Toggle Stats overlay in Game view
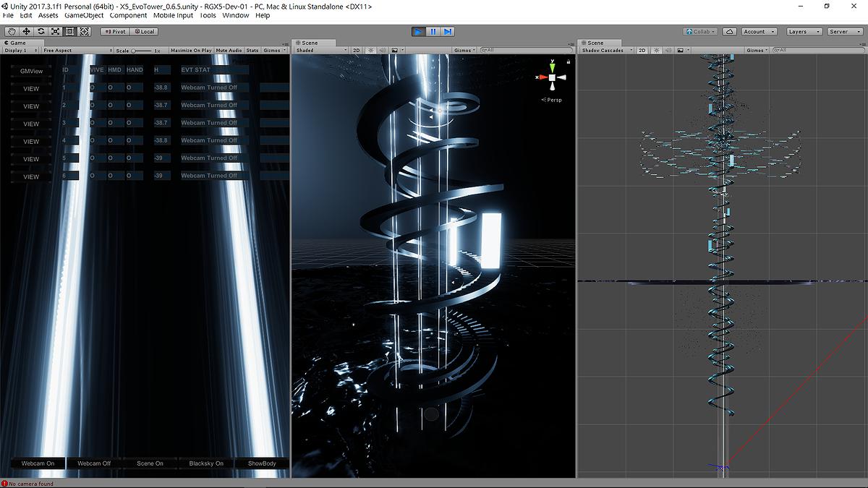The image size is (868, 488). coord(252,51)
